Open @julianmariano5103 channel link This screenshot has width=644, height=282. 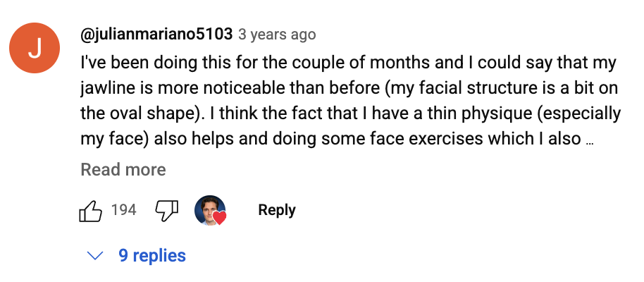pyautogui.click(x=156, y=34)
